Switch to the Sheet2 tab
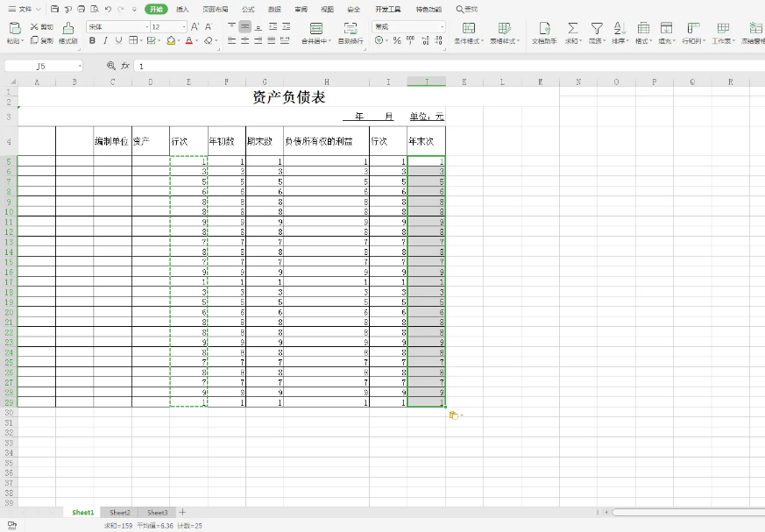Image resolution: width=765 pixels, height=532 pixels. pyautogui.click(x=120, y=512)
